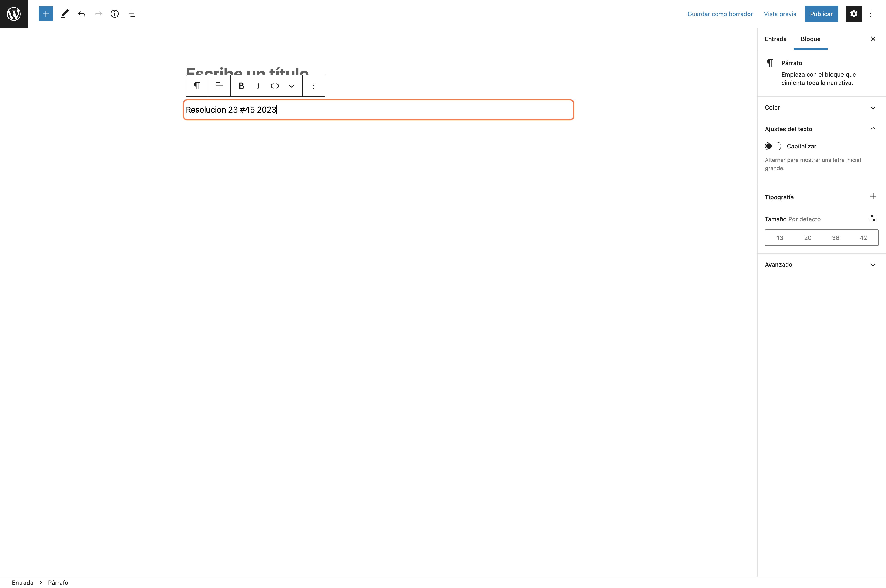886x588 pixels.
Task: Undo the last change
Action: [x=81, y=14]
